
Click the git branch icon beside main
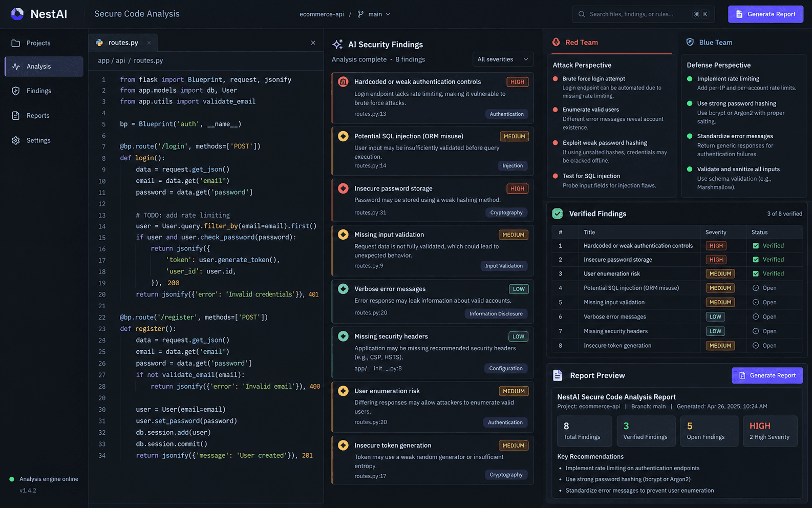click(x=360, y=14)
